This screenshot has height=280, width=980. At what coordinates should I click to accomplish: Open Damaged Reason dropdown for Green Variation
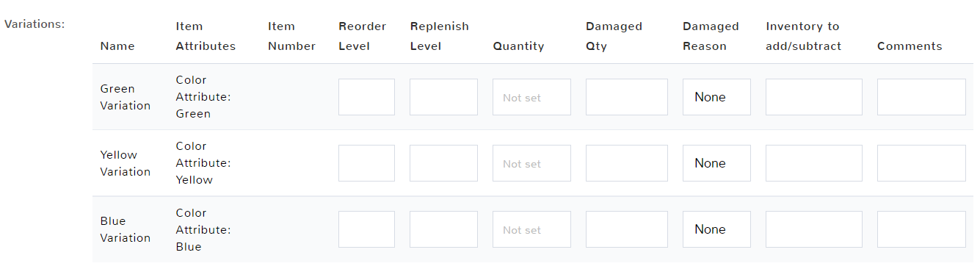[716, 97]
